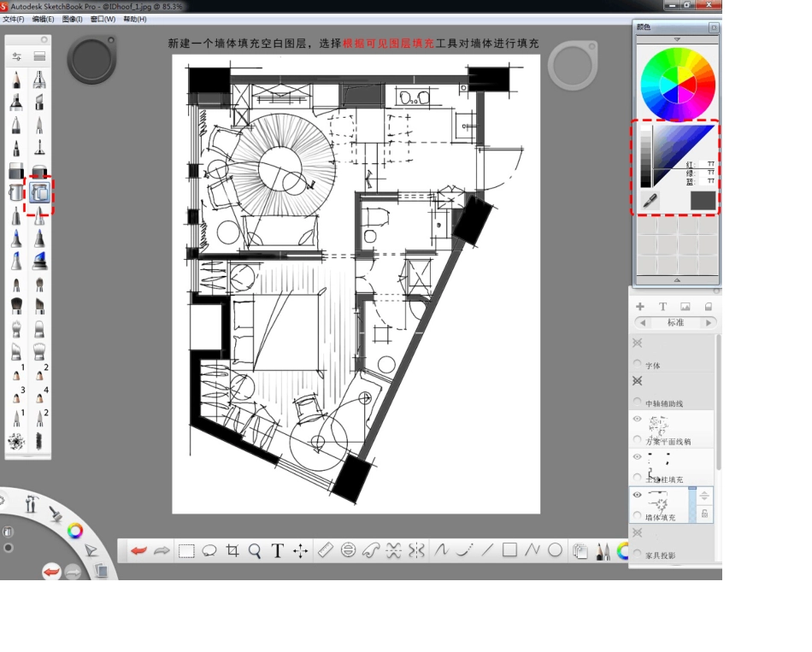Select the flood fill paint bucket brush
This screenshot has width=812, height=652.
coord(16,192)
